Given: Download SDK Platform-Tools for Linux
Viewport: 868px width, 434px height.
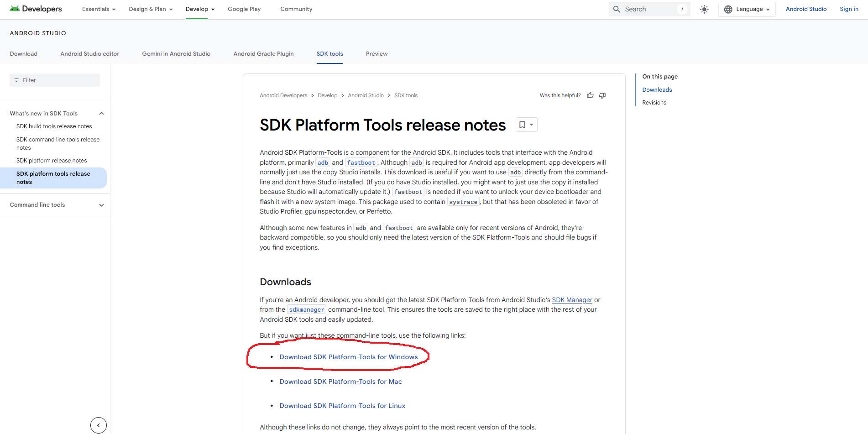Looking at the screenshot, I should [342, 406].
